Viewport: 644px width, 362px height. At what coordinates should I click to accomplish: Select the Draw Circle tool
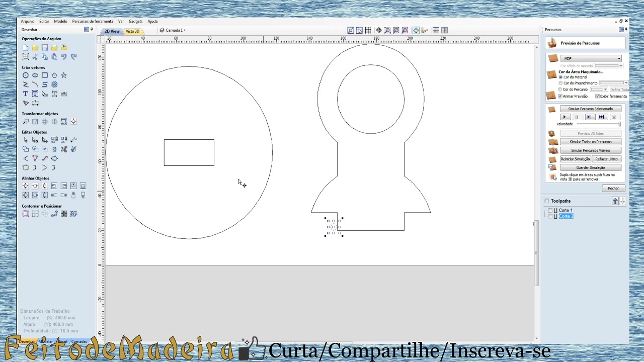[26, 75]
